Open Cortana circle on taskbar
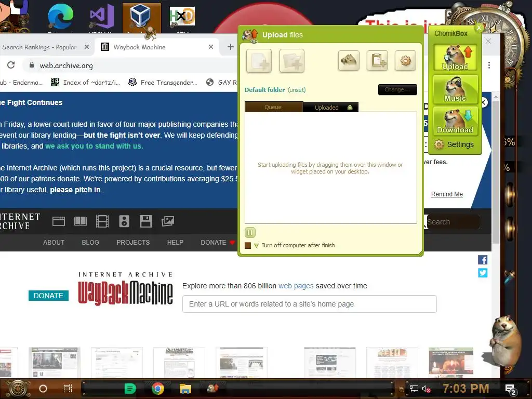The width and height of the screenshot is (532, 399). [x=43, y=389]
